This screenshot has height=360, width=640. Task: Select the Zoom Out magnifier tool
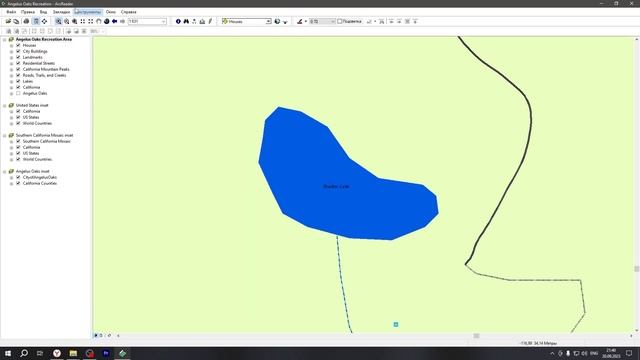tap(67, 21)
